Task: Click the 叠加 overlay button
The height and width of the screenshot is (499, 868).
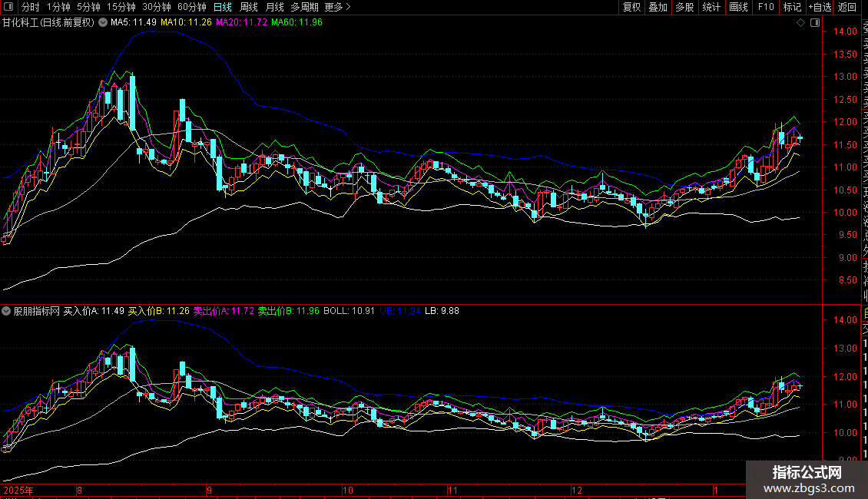Action: (658, 7)
